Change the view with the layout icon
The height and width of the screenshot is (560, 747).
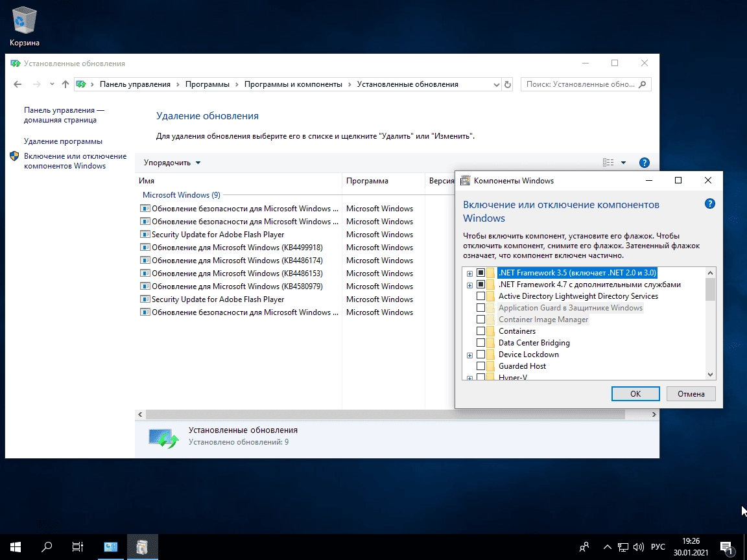[x=608, y=163]
